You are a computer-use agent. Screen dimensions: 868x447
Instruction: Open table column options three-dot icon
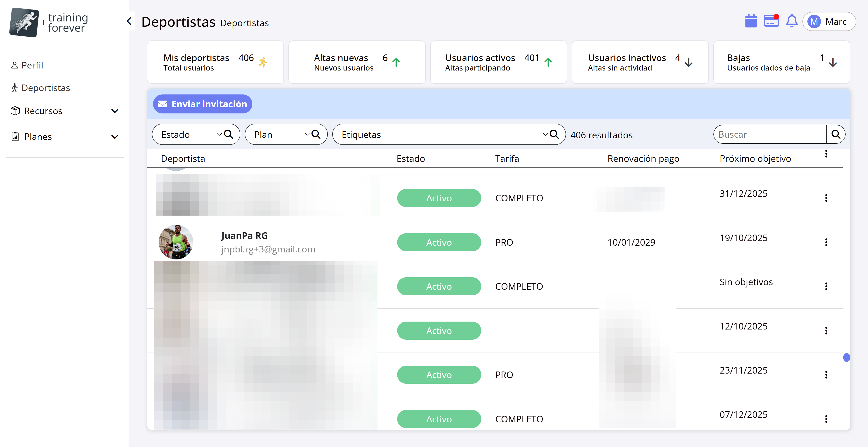[826, 154]
